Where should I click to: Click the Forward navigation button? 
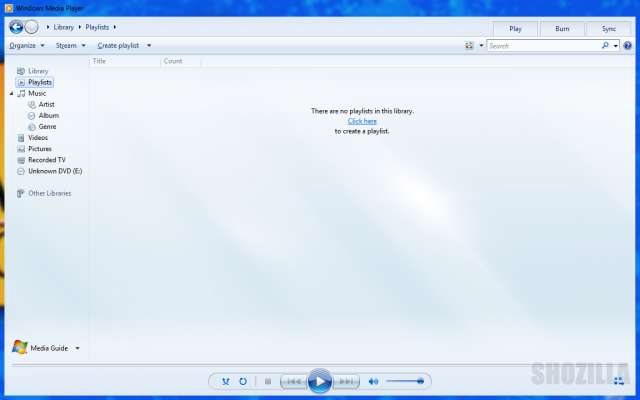point(31,27)
